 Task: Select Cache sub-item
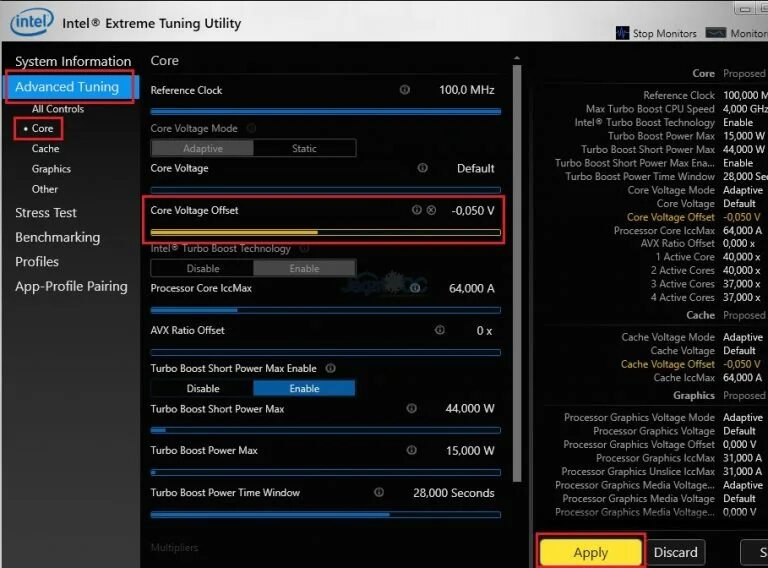(46, 148)
